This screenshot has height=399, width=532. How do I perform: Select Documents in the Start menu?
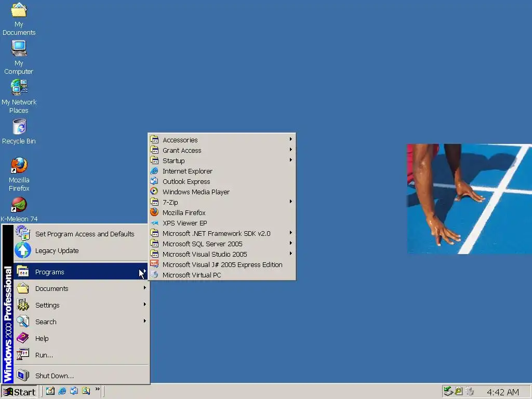[x=81, y=288]
